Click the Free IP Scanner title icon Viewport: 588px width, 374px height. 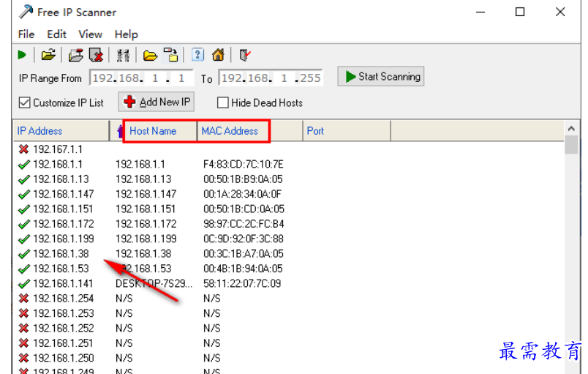point(26,12)
